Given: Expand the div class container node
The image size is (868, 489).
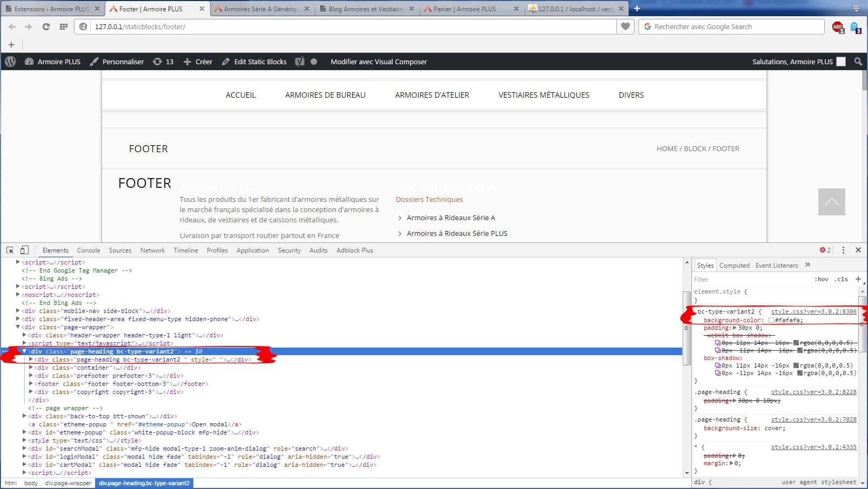Looking at the screenshot, I should pyautogui.click(x=31, y=368).
